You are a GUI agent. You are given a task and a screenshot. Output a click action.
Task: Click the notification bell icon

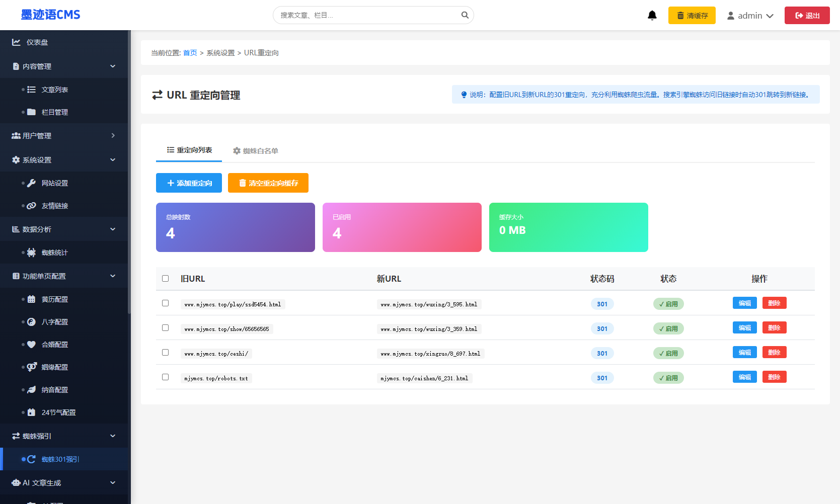[x=652, y=15]
